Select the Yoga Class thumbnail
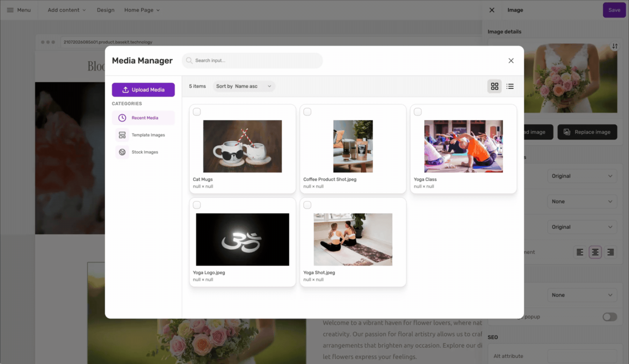The height and width of the screenshot is (364, 629). tap(463, 146)
